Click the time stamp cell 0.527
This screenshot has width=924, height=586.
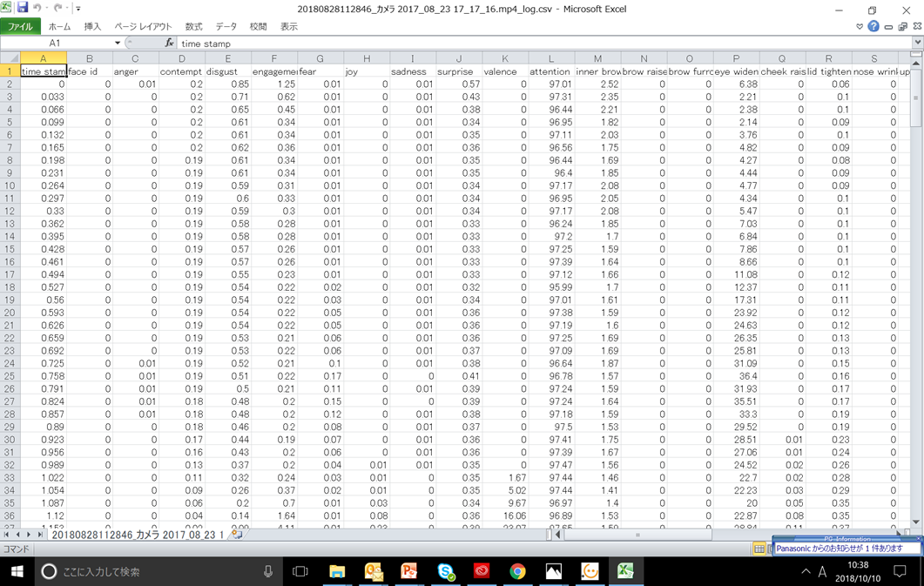pyautogui.click(x=43, y=287)
